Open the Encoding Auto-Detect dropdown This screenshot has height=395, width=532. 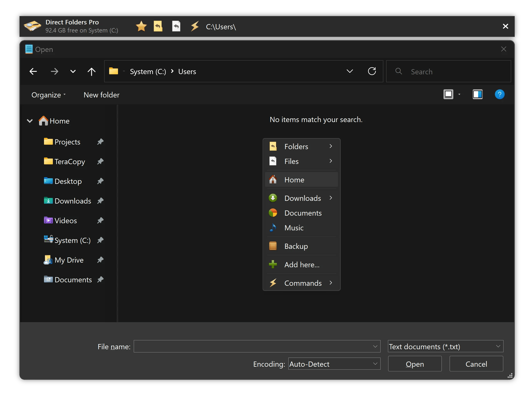tap(334, 364)
